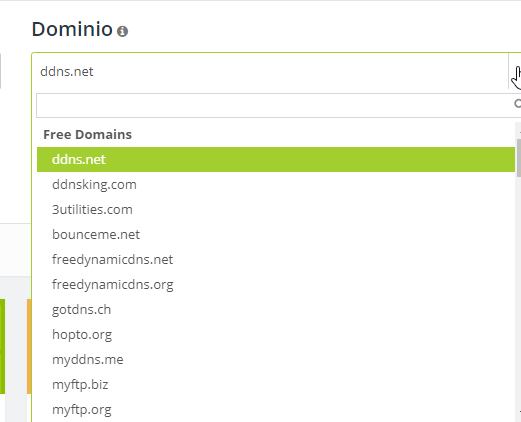Click the info icon beside Dominio
The image size is (521, 422).
coord(122,31)
